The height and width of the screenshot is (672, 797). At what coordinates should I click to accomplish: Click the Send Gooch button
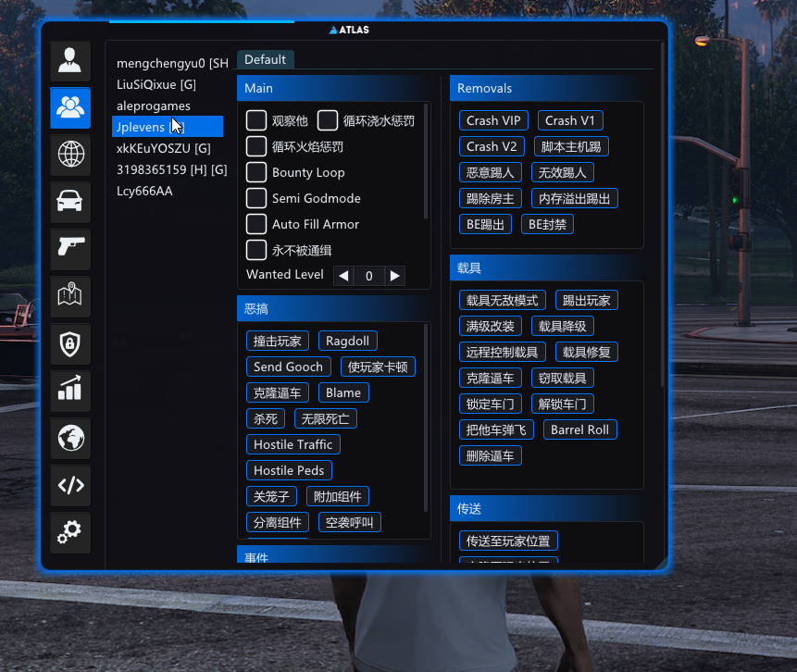(288, 367)
